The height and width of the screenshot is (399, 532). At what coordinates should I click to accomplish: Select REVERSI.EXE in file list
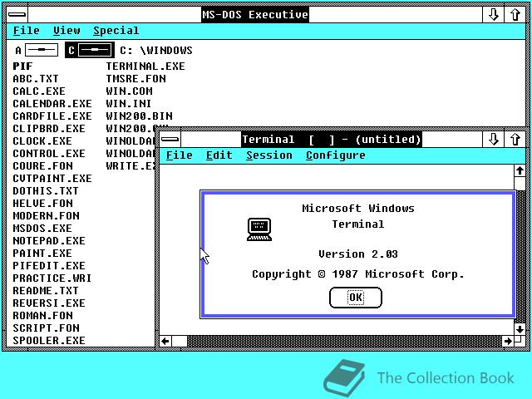(49, 303)
